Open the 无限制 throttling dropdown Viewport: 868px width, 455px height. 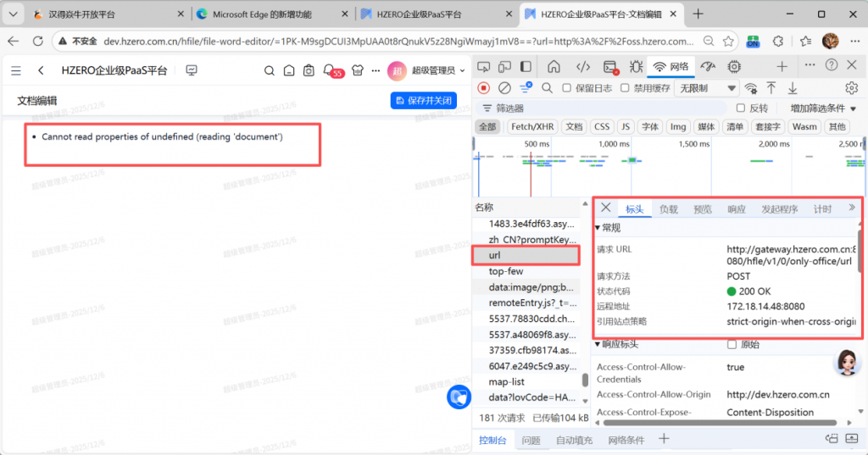tap(706, 88)
